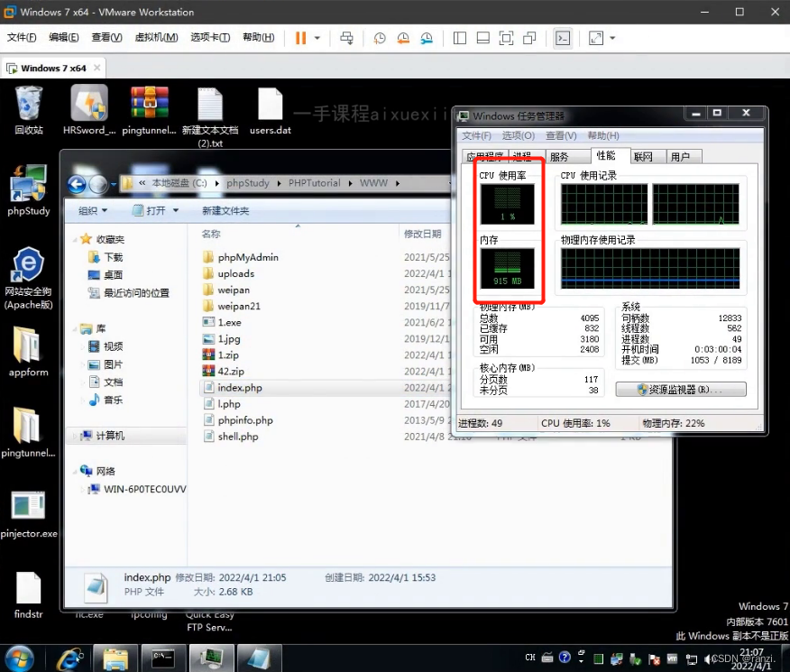Select the findstr desktop file
The image size is (790, 672).
tap(29, 595)
